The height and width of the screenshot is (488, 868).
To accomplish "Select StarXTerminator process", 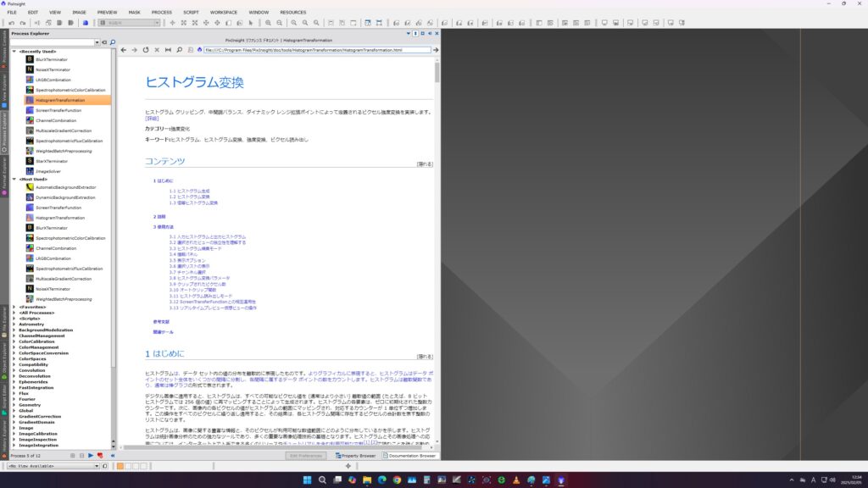I will point(52,161).
